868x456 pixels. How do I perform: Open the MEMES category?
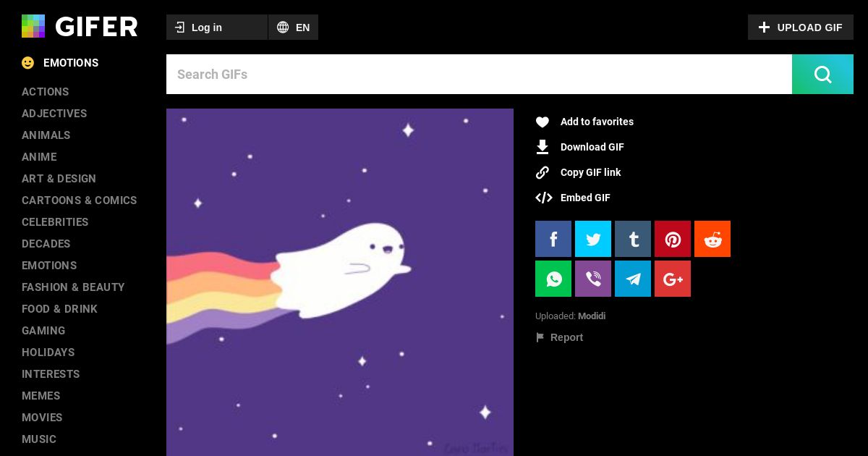41,396
